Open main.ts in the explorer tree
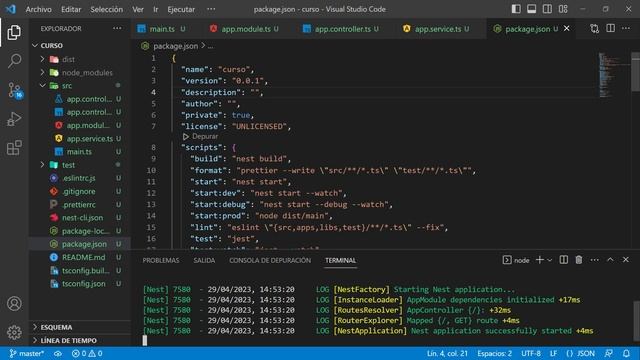The image size is (640, 360). (x=80, y=151)
